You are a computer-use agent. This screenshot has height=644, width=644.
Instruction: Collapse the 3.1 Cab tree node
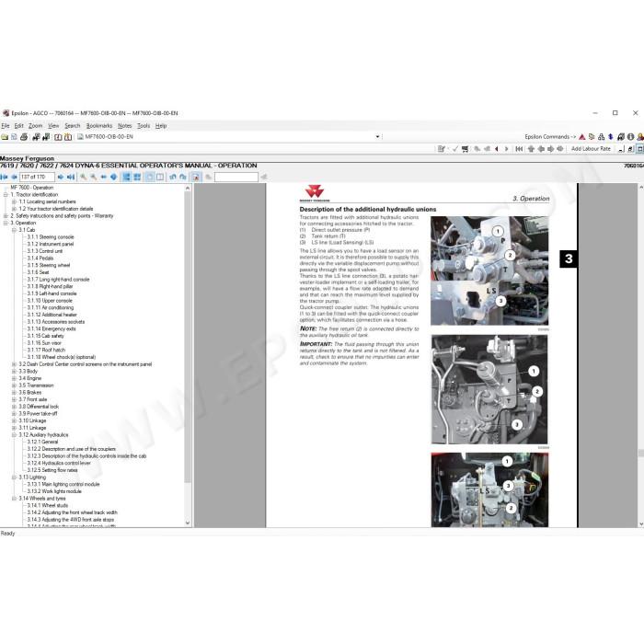(14, 230)
